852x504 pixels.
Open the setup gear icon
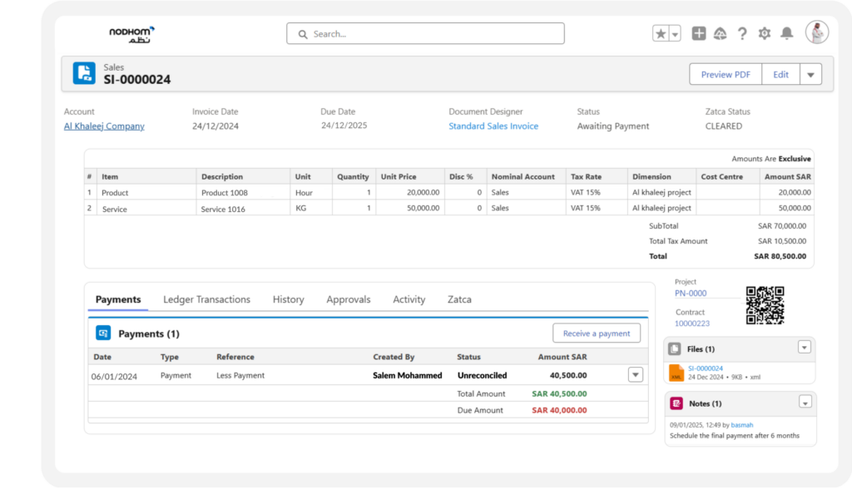click(765, 33)
